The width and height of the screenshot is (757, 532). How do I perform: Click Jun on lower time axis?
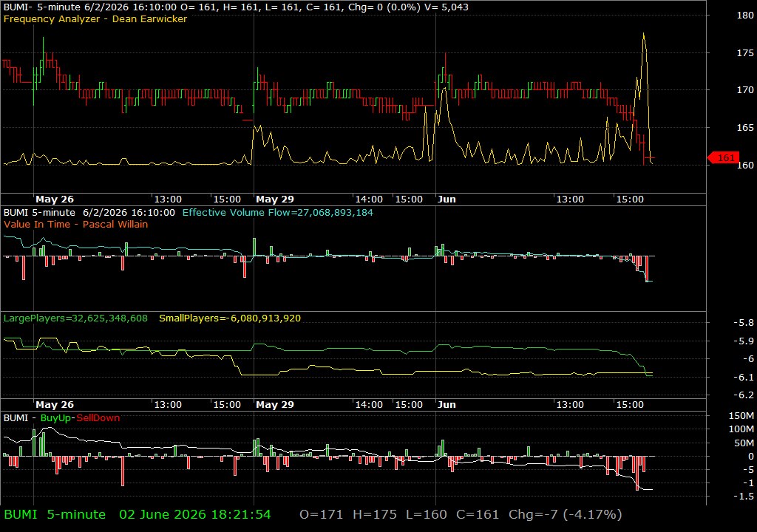(447, 405)
